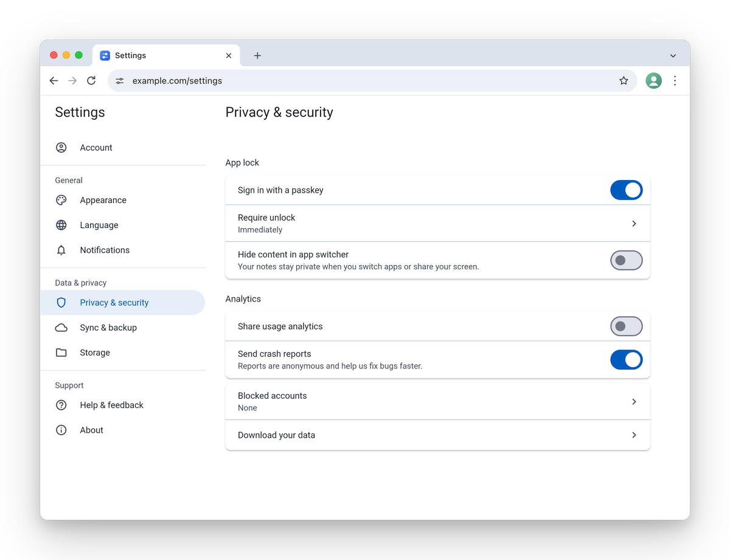The width and height of the screenshot is (730, 560).
Task: Select Appearance in the sidebar
Action: pyautogui.click(x=123, y=200)
